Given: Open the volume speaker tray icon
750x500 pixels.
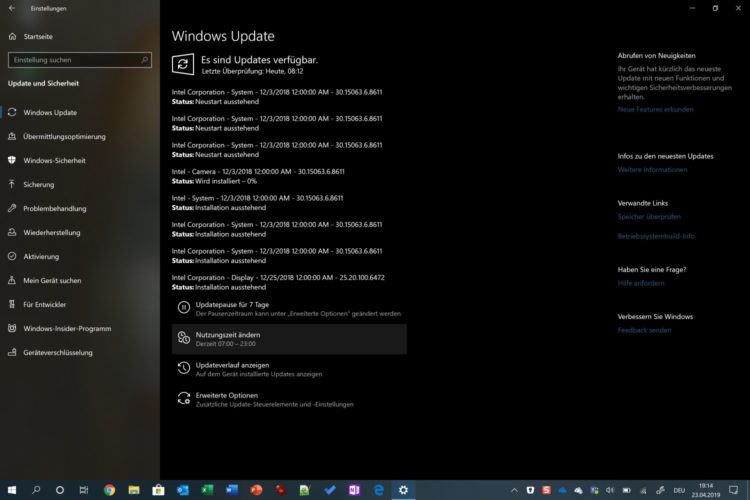Looking at the screenshot, I should (610, 490).
